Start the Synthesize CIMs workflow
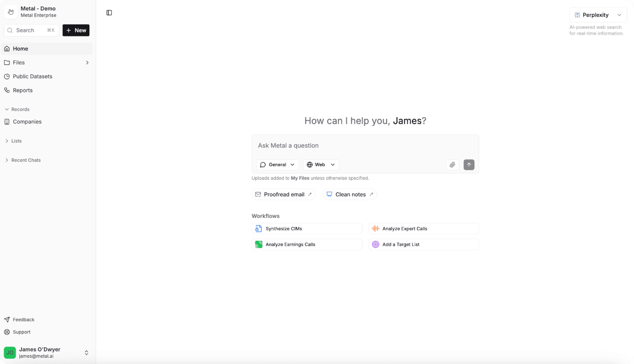Viewport: 634px width, 364px height. point(307,228)
